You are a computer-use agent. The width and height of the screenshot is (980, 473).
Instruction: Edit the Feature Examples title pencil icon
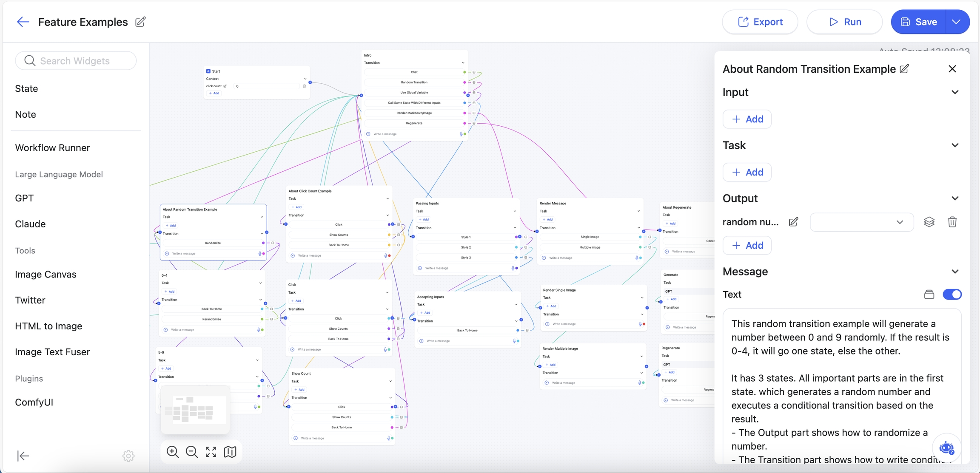tap(140, 22)
